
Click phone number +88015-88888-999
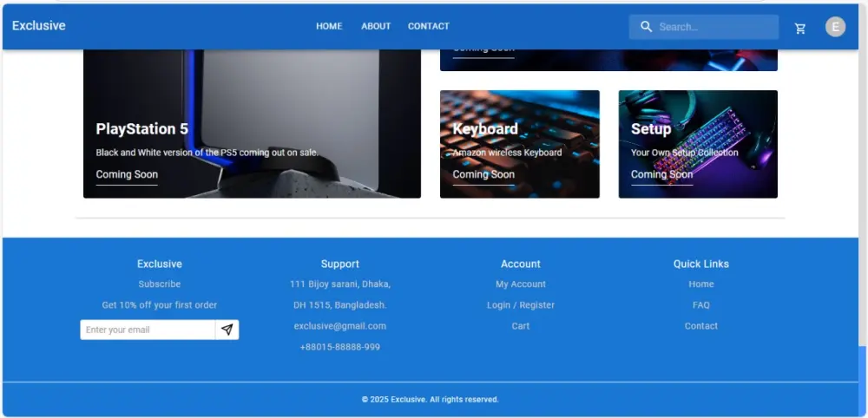(340, 347)
